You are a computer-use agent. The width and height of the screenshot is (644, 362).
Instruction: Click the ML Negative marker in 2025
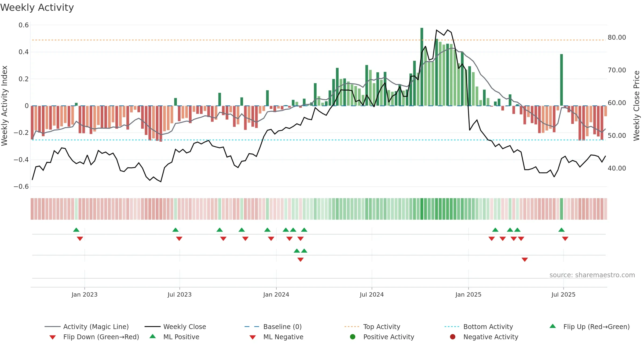[525, 260]
